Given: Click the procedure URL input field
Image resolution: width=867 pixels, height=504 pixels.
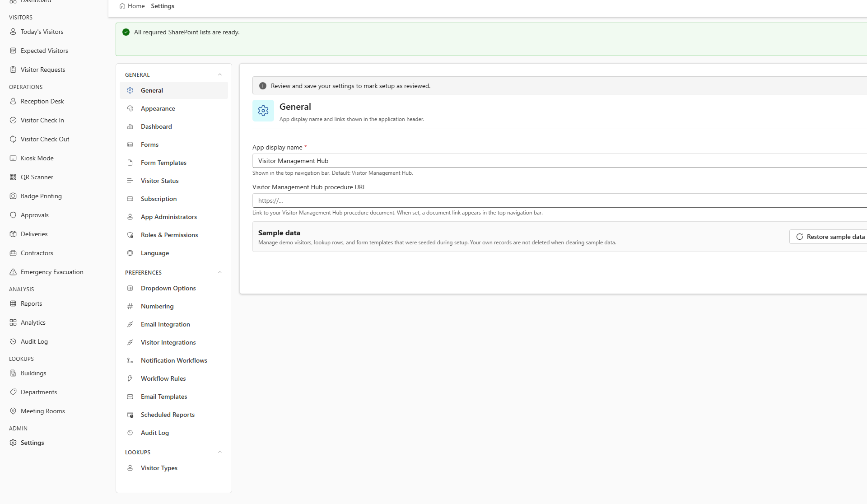Looking at the screenshot, I should click(559, 201).
